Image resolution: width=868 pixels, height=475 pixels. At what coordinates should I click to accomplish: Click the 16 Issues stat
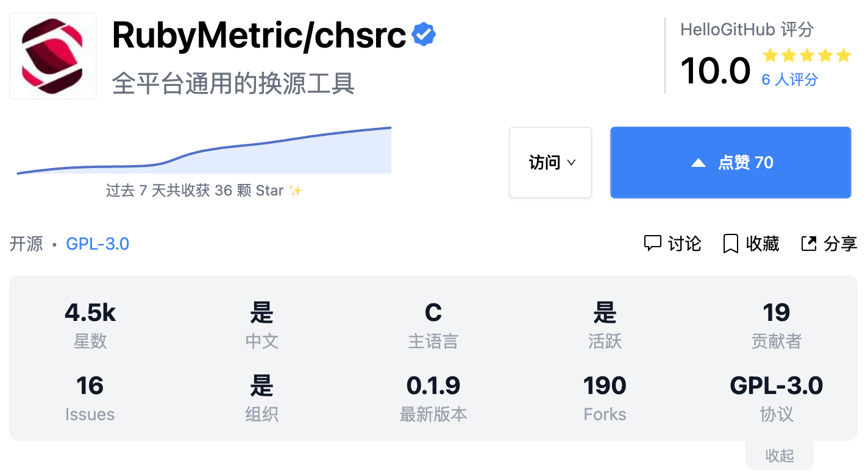click(x=90, y=399)
